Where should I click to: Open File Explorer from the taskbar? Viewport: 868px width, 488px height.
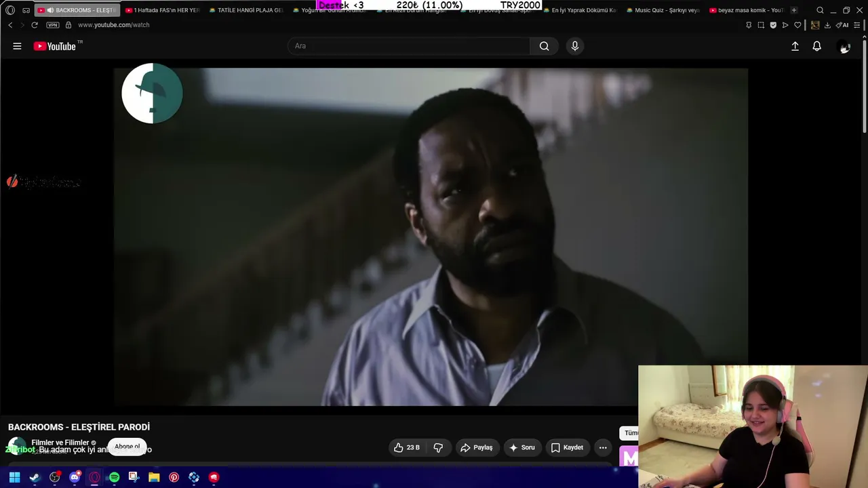(x=154, y=477)
